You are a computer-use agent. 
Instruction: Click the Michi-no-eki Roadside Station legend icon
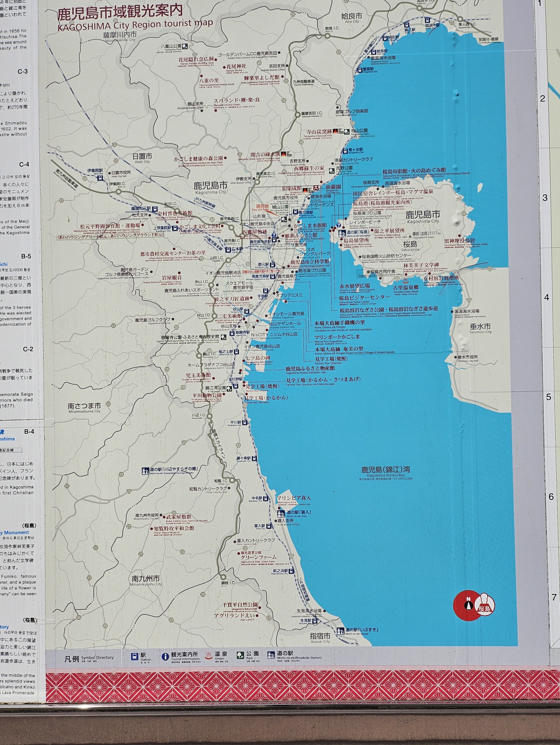point(271,655)
